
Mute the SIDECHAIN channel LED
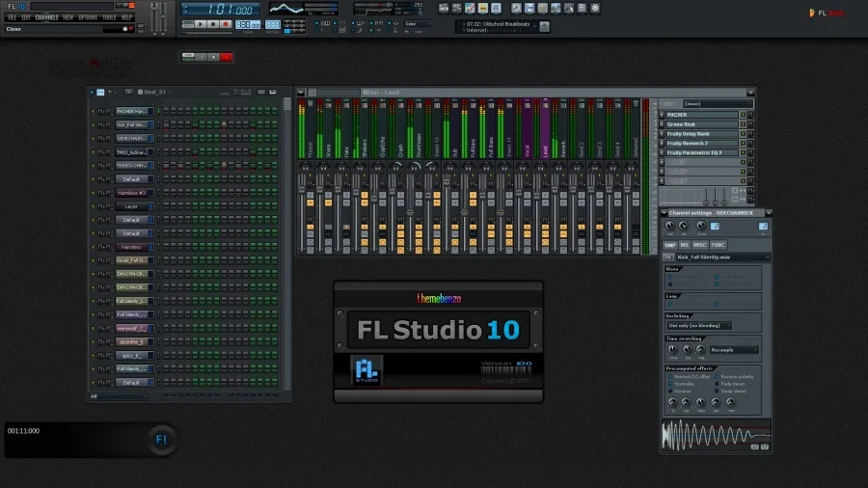tap(93, 138)
